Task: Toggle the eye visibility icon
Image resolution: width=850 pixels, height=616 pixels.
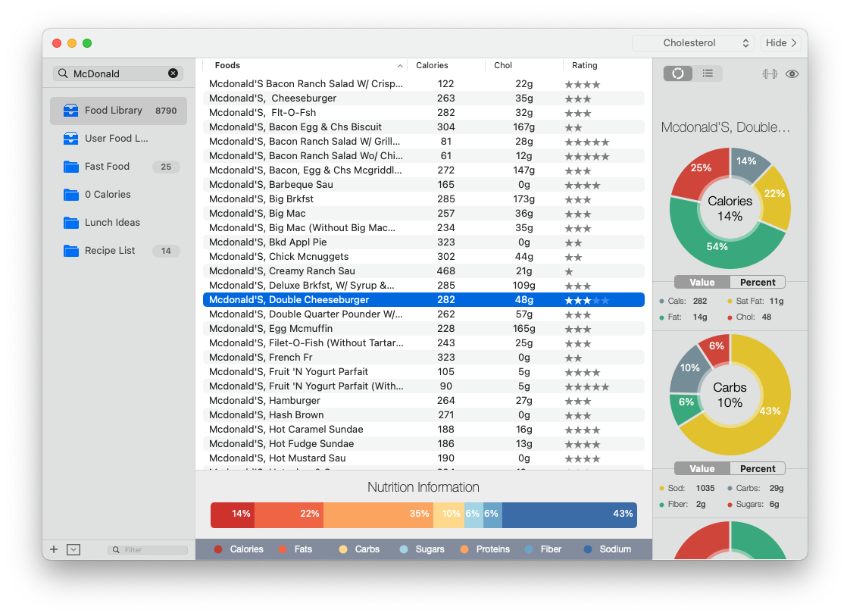Action: (x=792, y=73)
